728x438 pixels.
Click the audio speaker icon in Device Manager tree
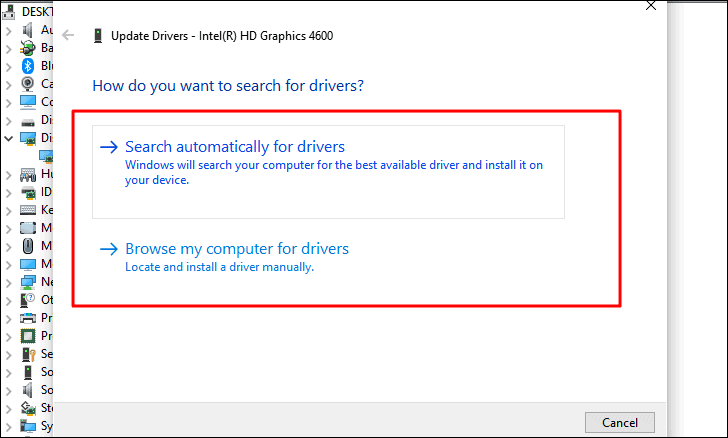coord(28,30)
